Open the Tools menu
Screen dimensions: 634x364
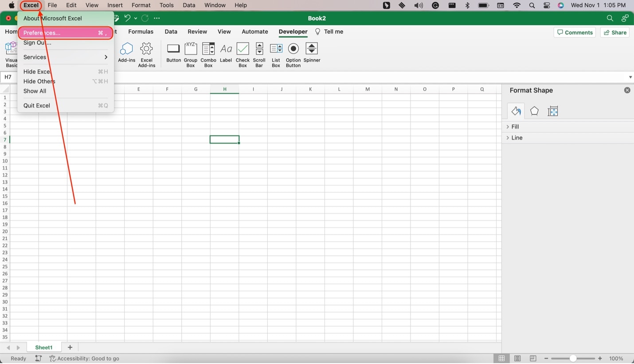coord(167,5)
